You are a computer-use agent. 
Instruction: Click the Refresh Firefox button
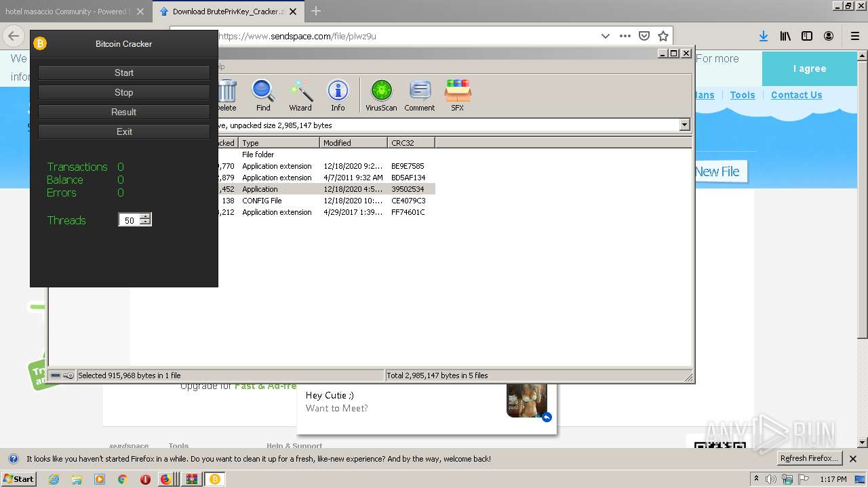809,458
